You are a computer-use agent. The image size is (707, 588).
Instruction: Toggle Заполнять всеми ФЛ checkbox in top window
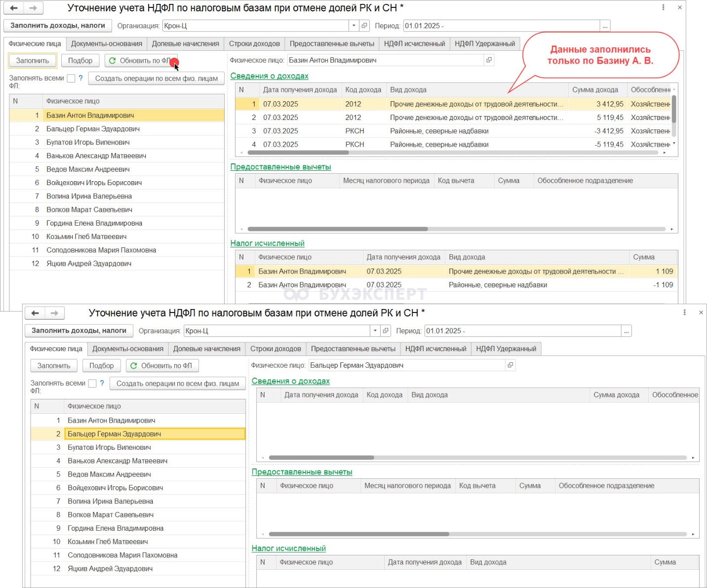coord(71,78)
